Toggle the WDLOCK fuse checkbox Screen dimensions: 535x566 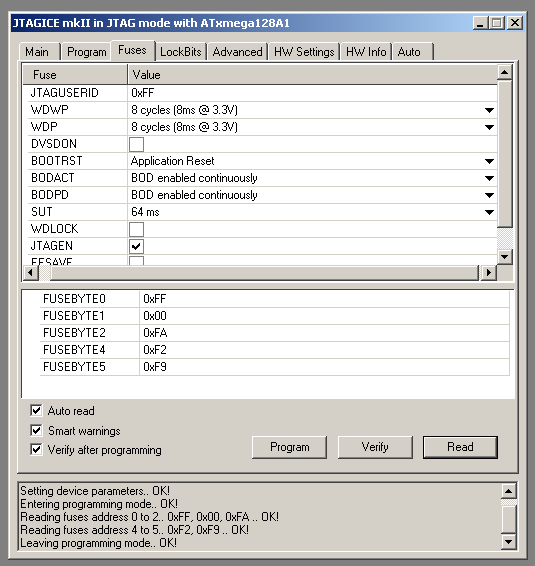point(136,229)
